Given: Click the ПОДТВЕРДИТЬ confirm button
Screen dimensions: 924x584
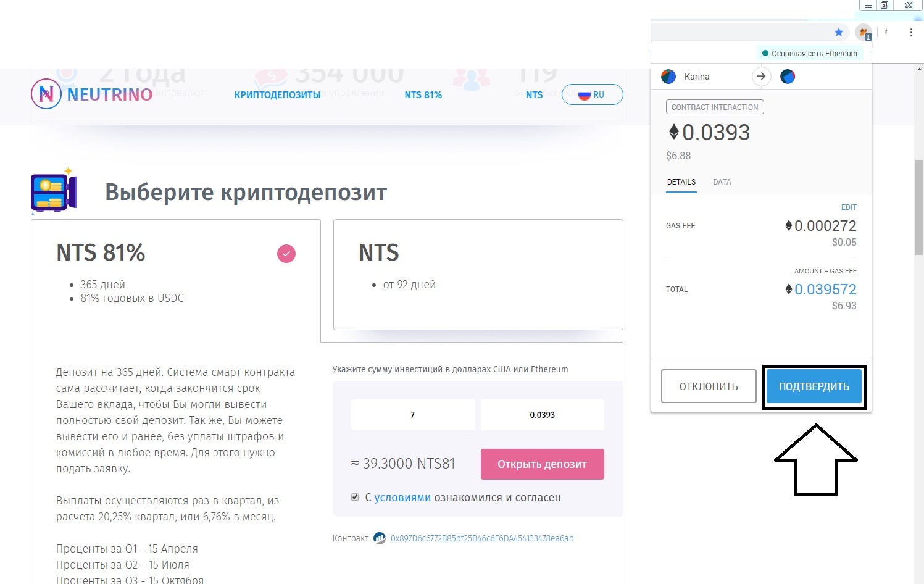Looking at the screenshot, I should click(814, 386).
